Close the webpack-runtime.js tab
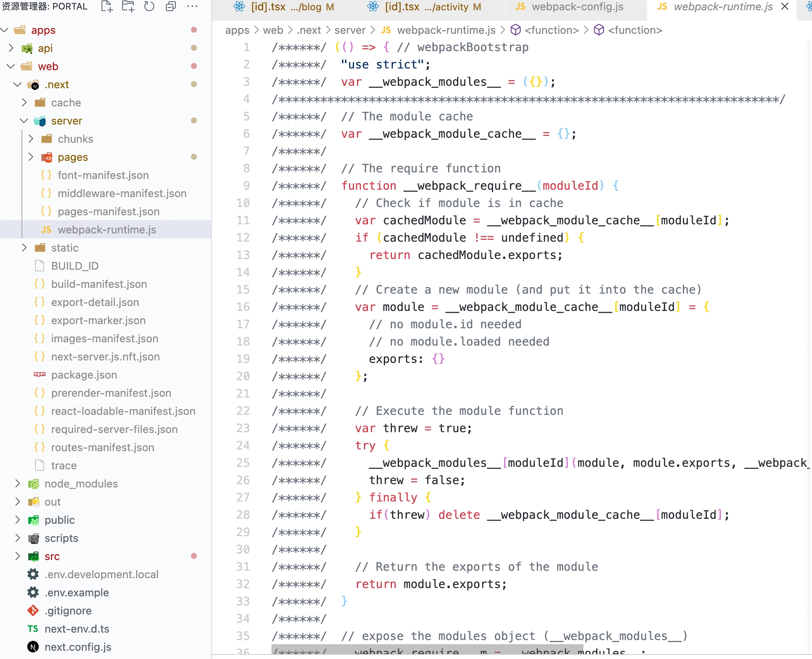This screenshot has width=812, height=659. pos(785,7)
